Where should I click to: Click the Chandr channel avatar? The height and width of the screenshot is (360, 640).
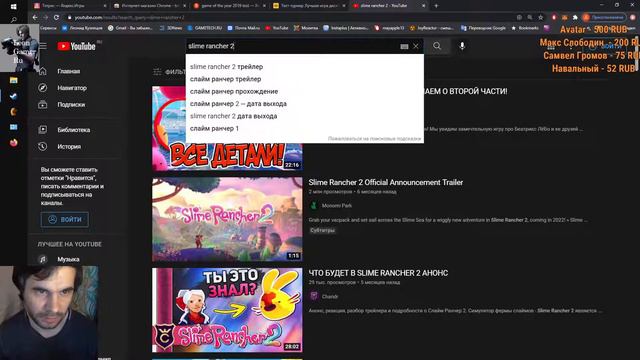[x=313, y=296]
